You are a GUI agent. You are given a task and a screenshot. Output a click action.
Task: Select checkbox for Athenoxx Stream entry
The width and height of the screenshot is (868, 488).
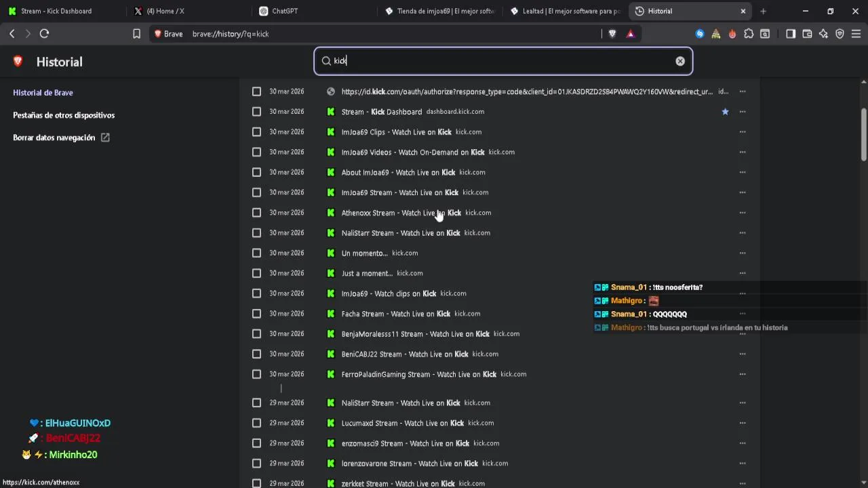pyautogui.click(x=256, y=213)
